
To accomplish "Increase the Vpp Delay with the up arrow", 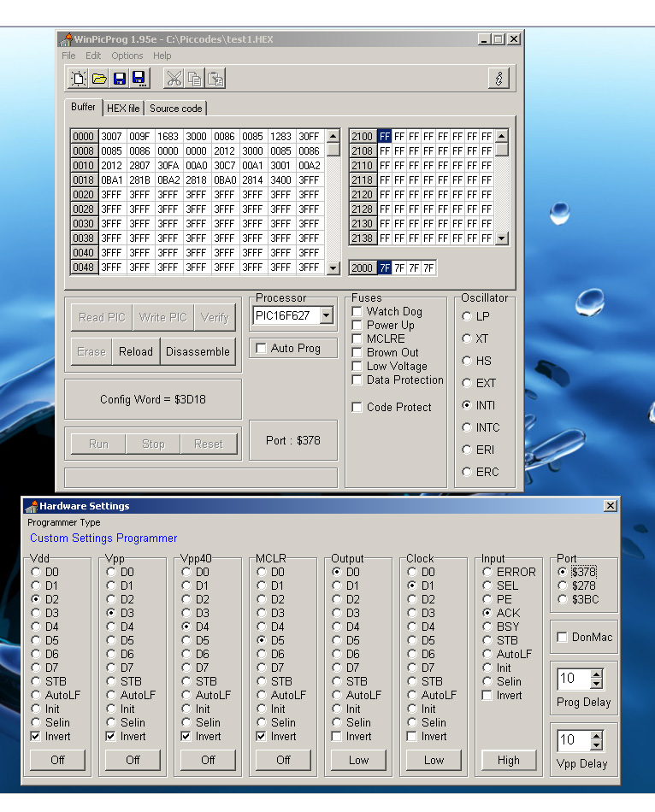I will tap(597, 736).
